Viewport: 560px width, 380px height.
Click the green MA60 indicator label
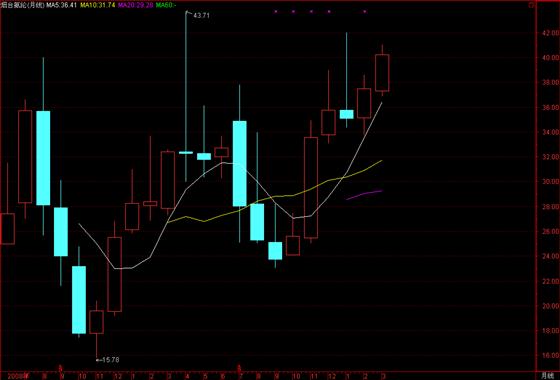166,5
